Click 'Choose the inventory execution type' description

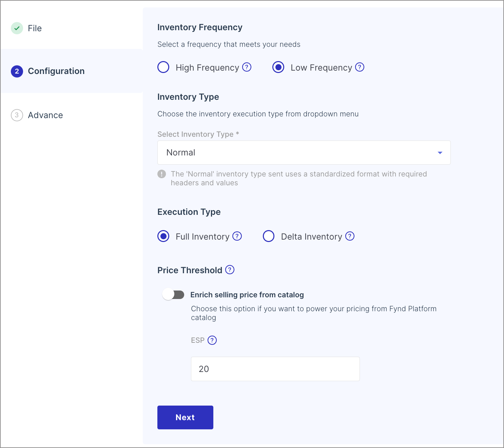(x=258, y=114)
